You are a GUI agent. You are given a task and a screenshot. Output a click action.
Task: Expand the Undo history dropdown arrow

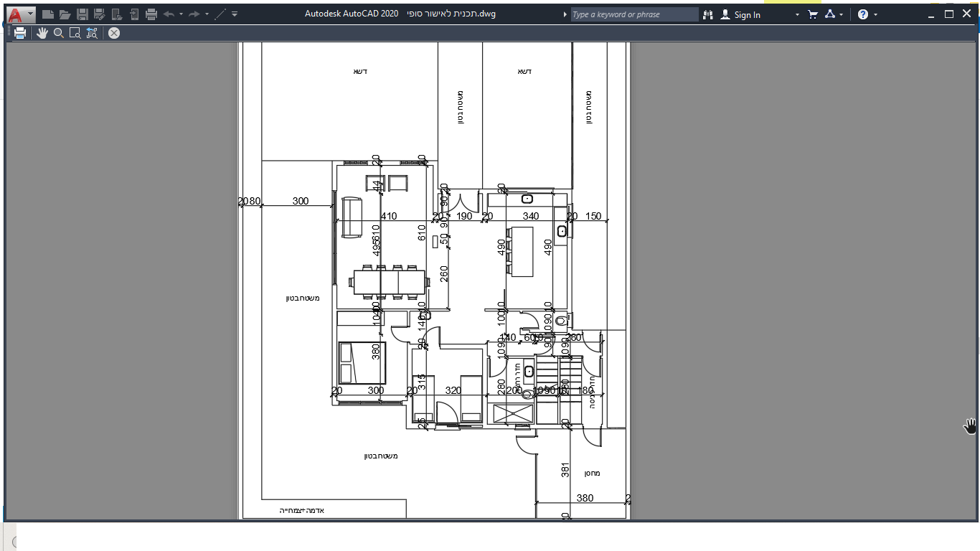coord(181,14)
